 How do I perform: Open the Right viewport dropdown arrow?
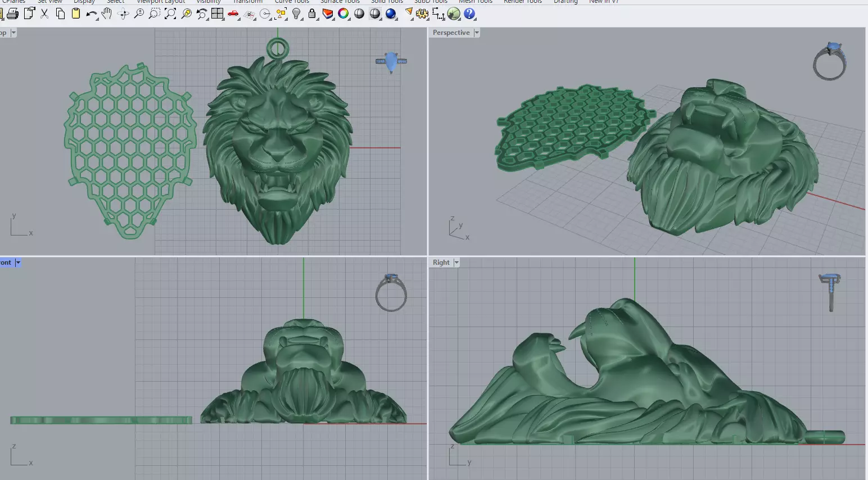tap(456, 262)
